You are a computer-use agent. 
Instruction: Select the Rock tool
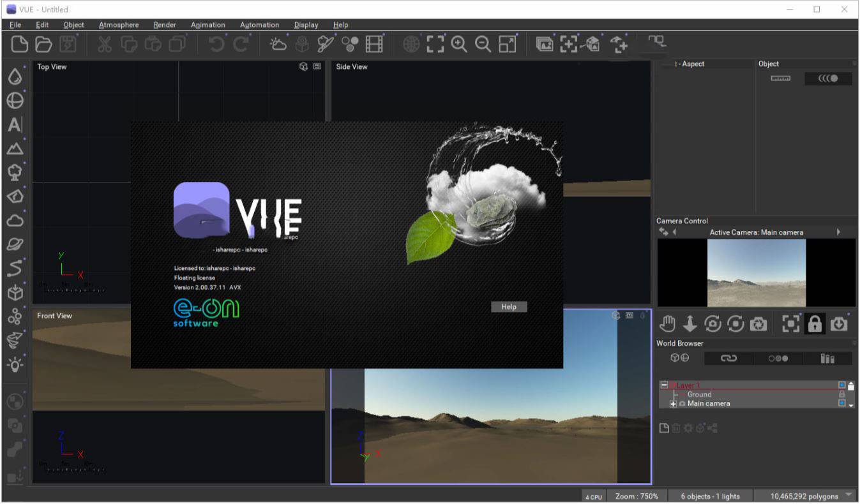coord(15,196)
